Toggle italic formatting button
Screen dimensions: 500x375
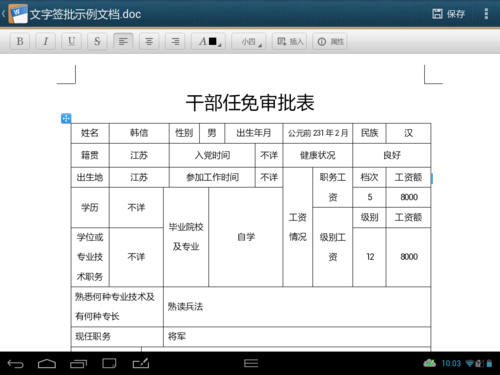tap(46, 41)
